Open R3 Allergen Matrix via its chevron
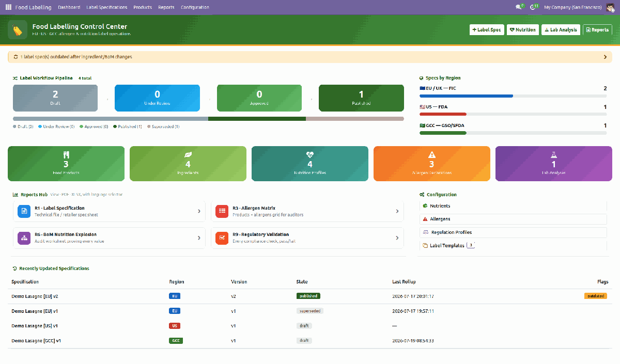620x364 pixels. pos(397,211)
